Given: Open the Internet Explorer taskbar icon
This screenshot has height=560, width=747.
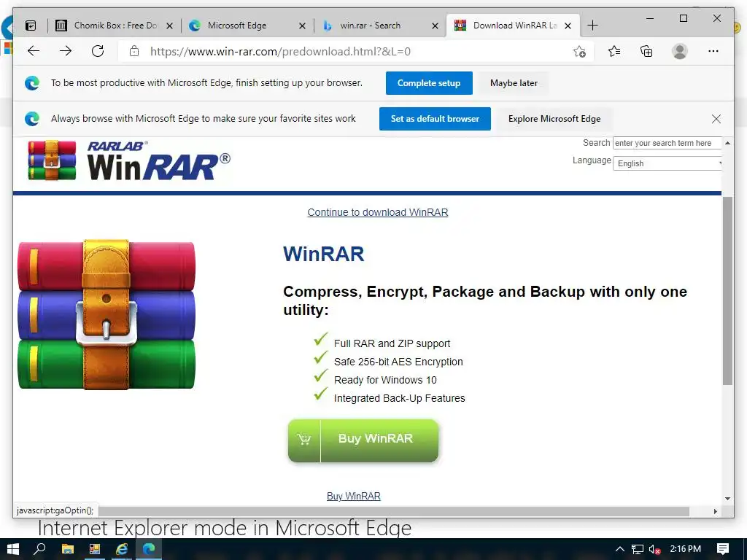Looking at the screenshot, I should coord(122,549).
